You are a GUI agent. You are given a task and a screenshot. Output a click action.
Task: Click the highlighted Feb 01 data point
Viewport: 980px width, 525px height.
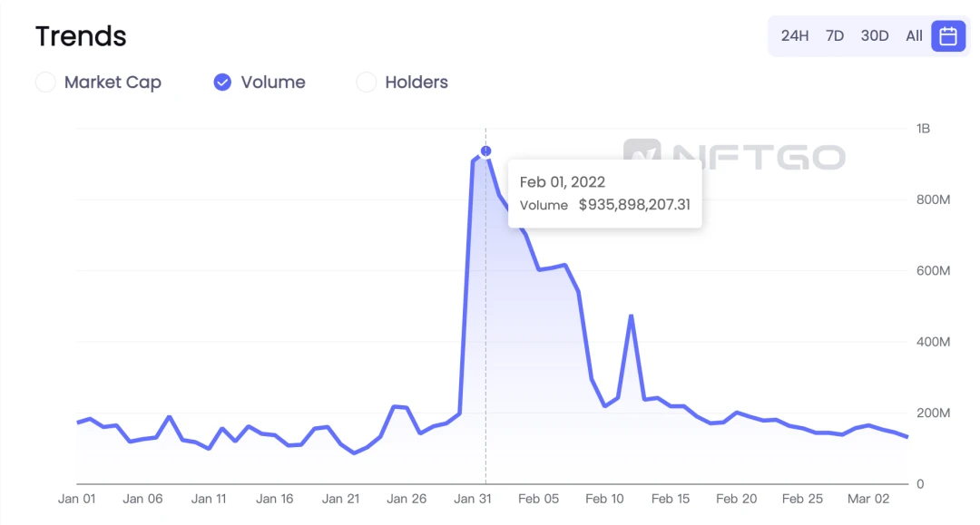coord(485,151)
